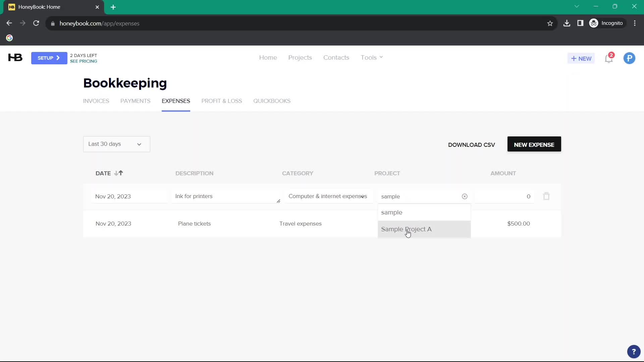Open Google bookmark shortcut

tap(9, 38)
